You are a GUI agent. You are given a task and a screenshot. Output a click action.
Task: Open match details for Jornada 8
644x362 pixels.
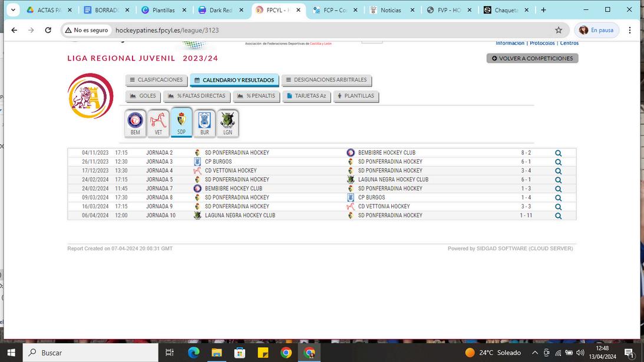558,198
